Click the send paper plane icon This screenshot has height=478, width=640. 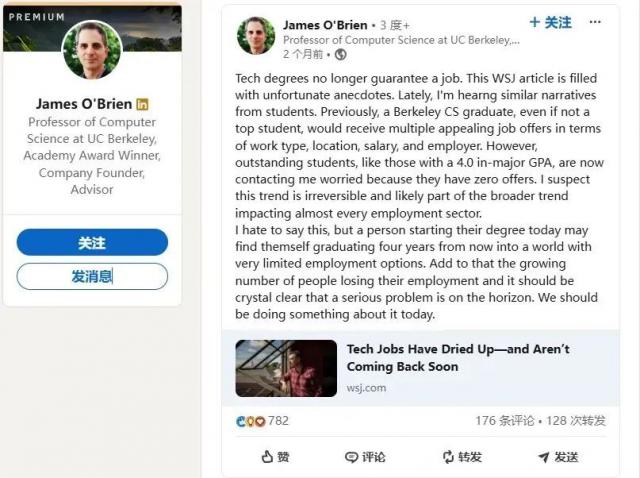point(543,457)
